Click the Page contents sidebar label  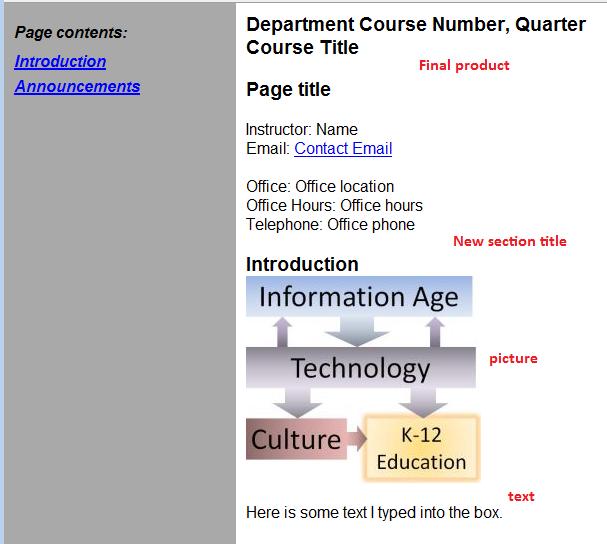click(x=71, y=33)
